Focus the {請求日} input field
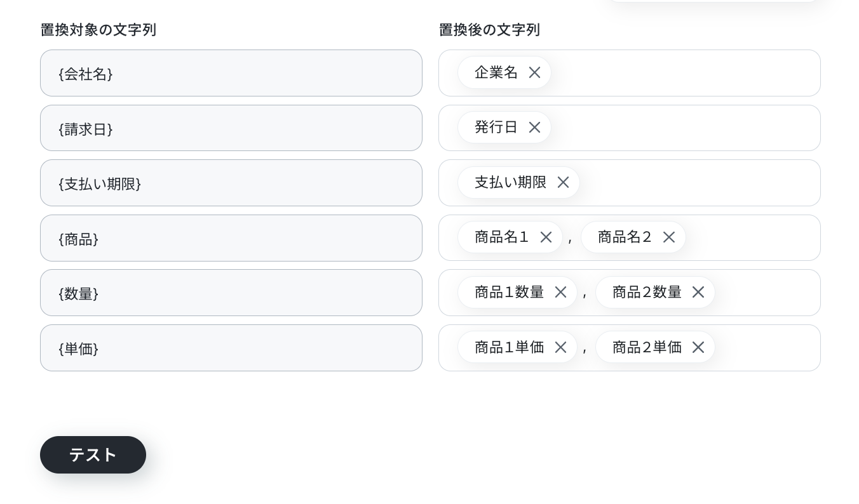 point(231,128)
